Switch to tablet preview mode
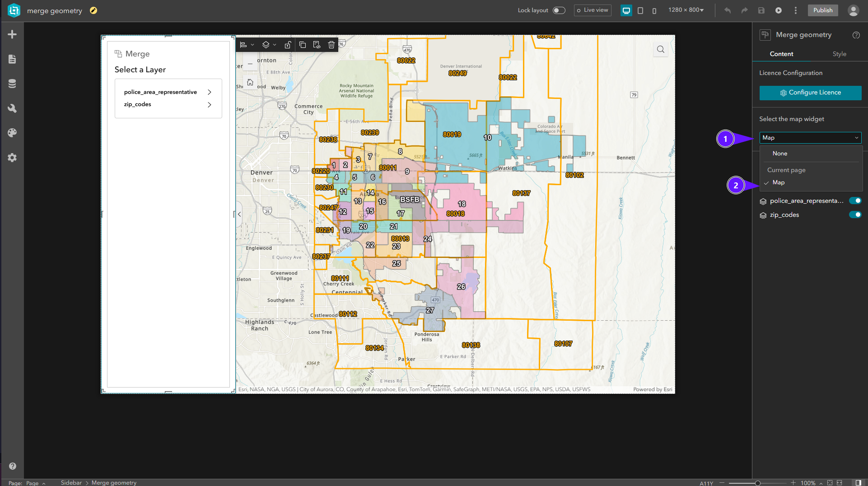 (640, 10)
